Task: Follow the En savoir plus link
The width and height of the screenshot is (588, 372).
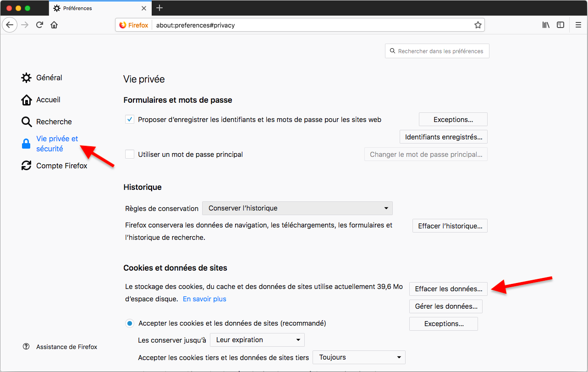Action: coord(204,299)
